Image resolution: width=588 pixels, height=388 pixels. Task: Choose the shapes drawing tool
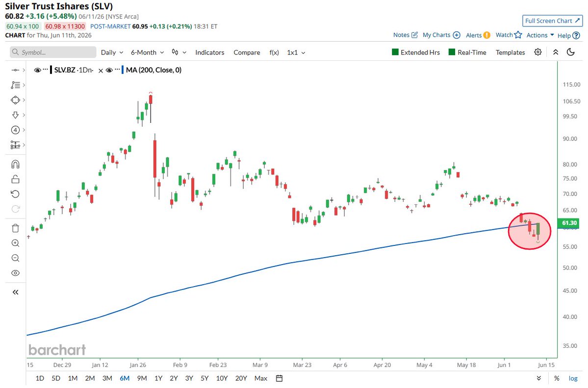[15, 100]
